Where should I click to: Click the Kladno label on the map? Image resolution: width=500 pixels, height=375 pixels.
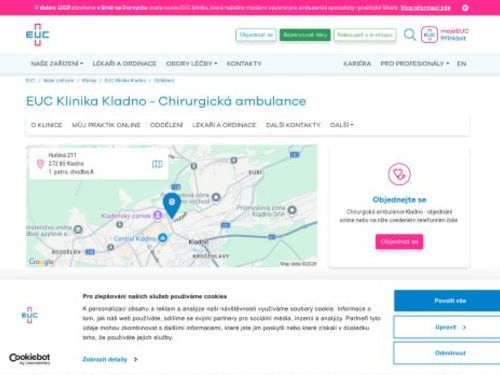(198, 242)
